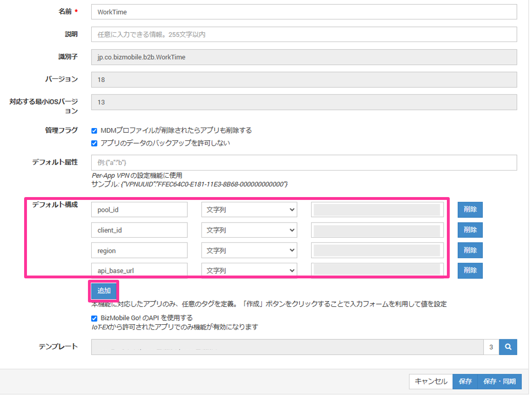
Task: Click the 保存 button
Action: coord(465,381)
